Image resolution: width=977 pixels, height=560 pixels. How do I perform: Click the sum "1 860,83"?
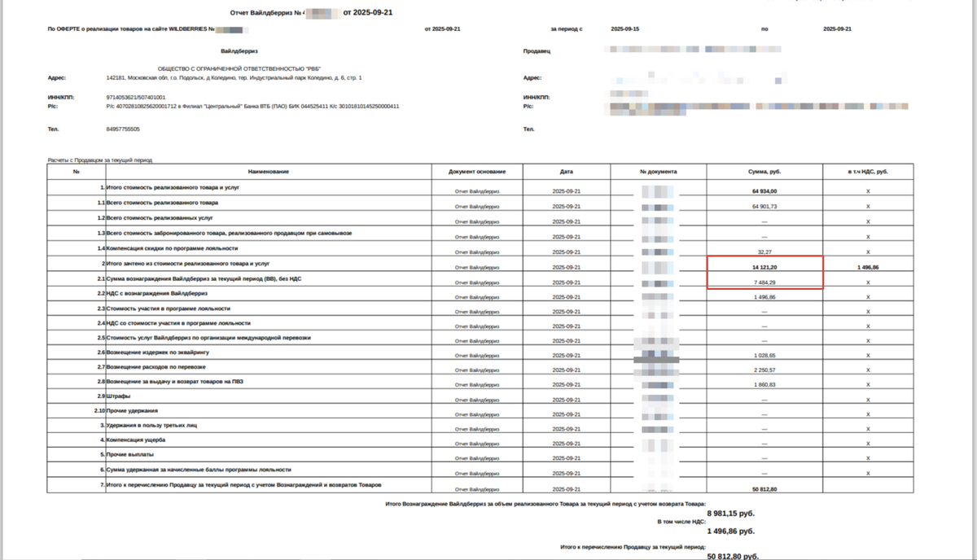pyautogui.click(x=765, y=385)
